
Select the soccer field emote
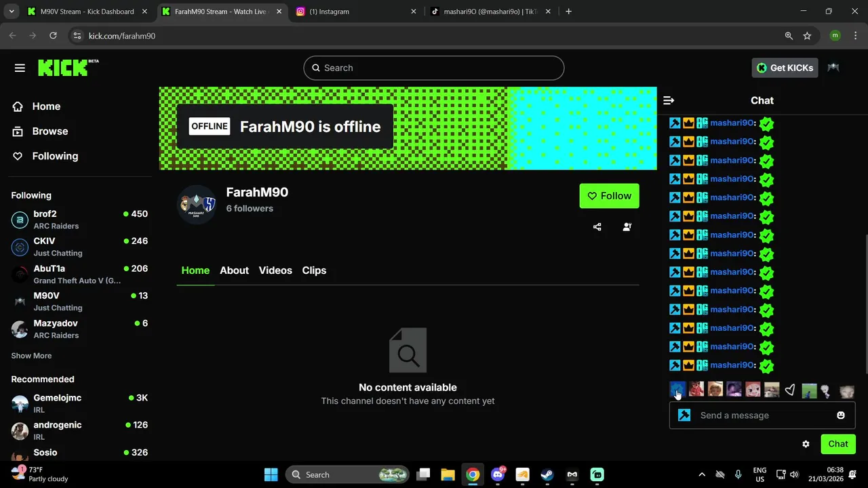809,390
